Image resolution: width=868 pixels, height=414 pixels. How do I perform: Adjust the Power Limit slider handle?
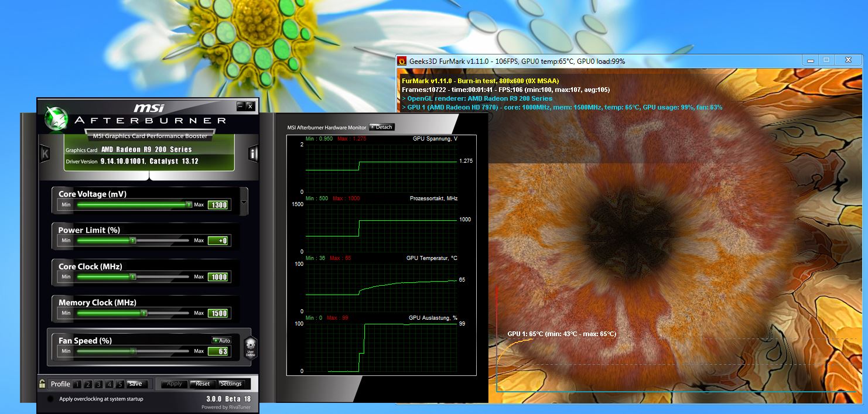(x=133, y=240)
